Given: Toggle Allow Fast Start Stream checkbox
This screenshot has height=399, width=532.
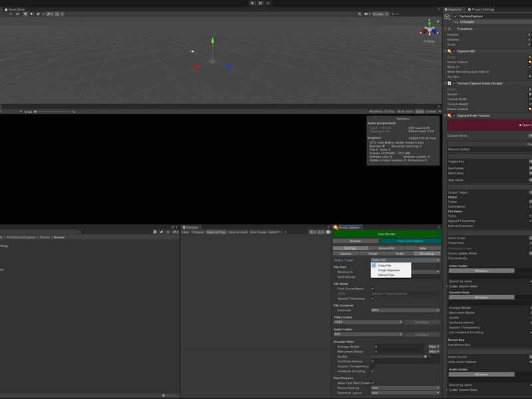Looking at the screenshot, I should click(372, 383).
